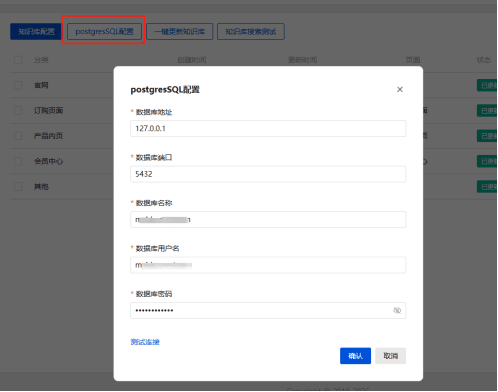Viewport: 498px width, 392px height.
Task: Check the 会员中心 row checkbox
Action: click(x=18, y=161)
